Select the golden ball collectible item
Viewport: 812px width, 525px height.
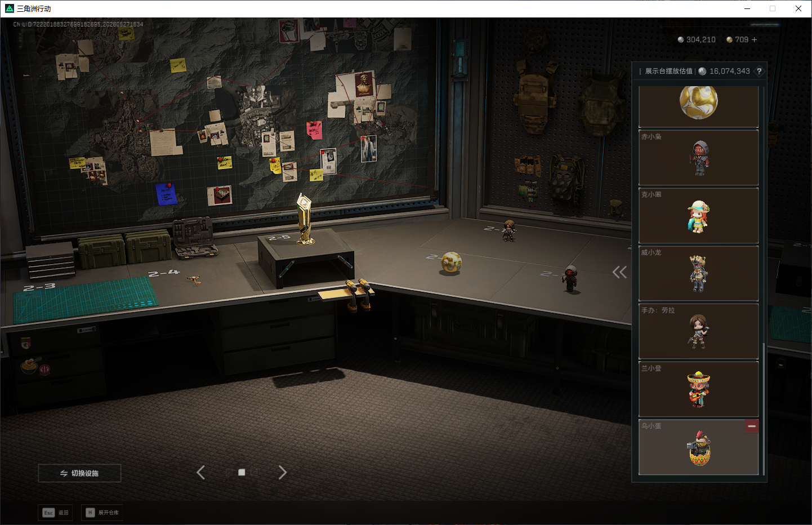click(698, 106)
